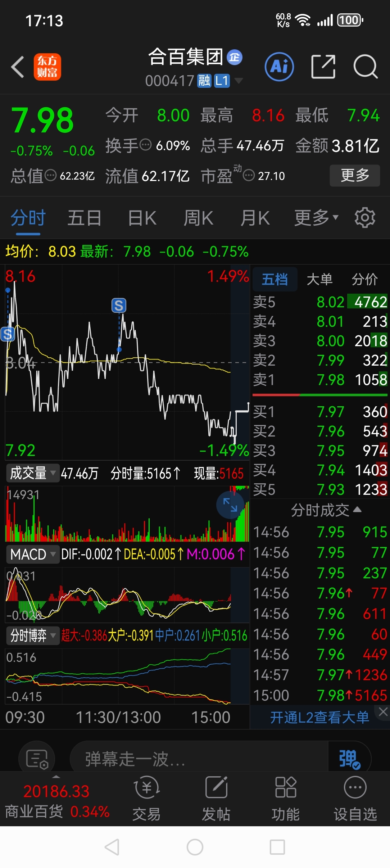Tap the 14:57 trade of 1236
This screenshot has width=390, height=868.
(x=320, y=675)
